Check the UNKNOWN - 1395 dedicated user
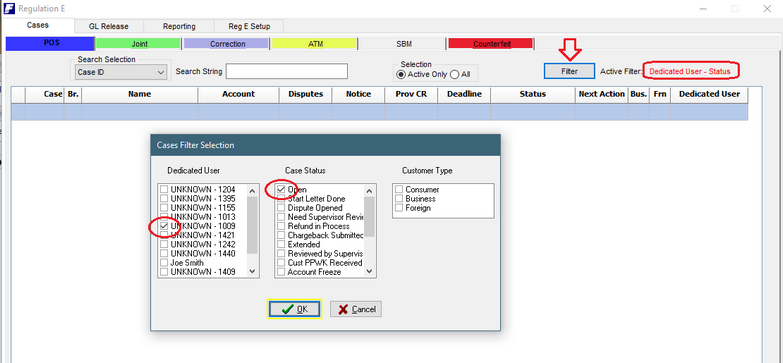Image resolution: width=783 pixels, height=363 pixels. point(164,199)
